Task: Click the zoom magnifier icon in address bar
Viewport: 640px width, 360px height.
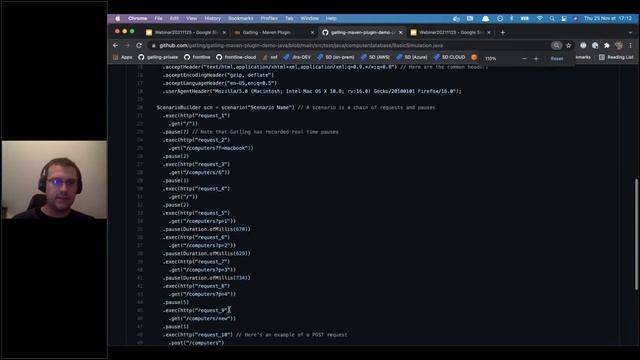Action: point(556,45)
